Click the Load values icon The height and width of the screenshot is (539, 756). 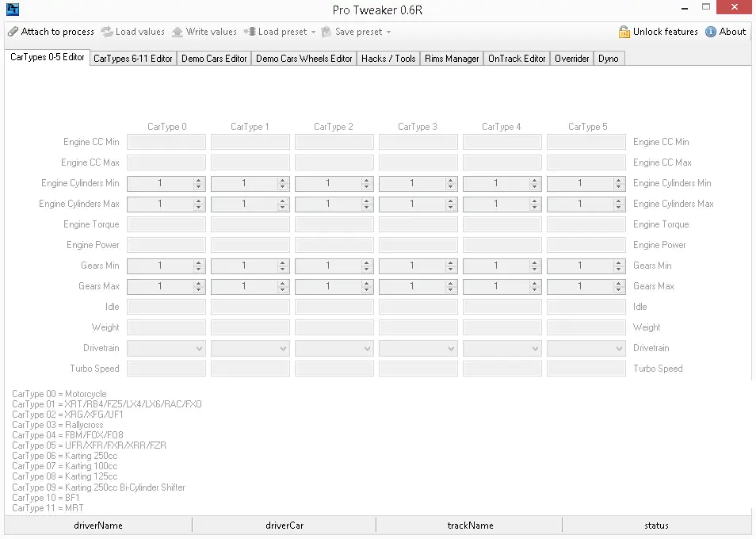click(107, 32)
